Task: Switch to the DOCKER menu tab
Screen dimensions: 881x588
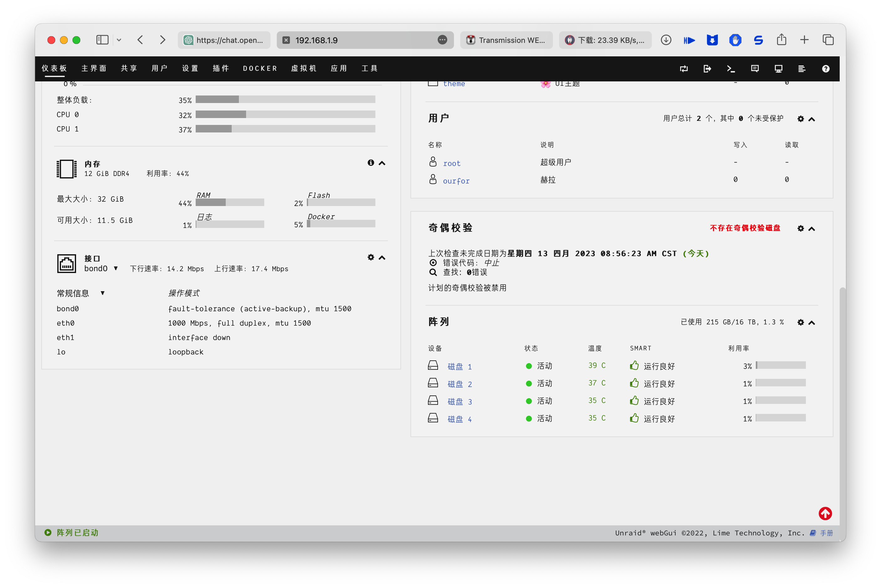Action: pos(260,68)
